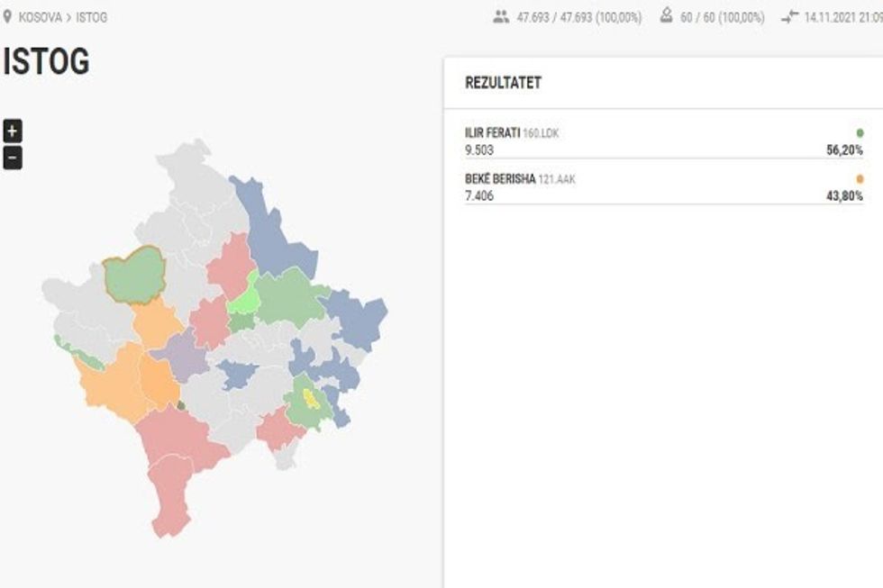The image size is (883, 588).
Task: Click the orange dot for Bekë Berisha
Action: click(860, 179)
